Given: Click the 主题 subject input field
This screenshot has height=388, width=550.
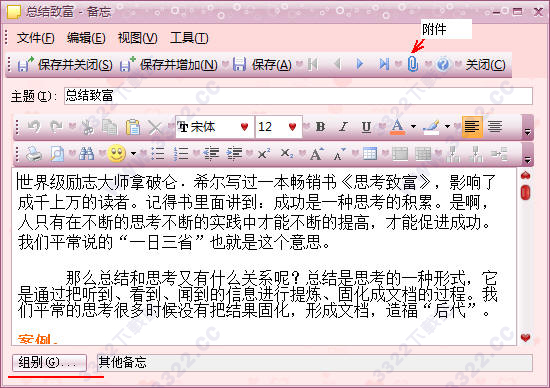Looking at the screenshot, I should coord(298,96).
